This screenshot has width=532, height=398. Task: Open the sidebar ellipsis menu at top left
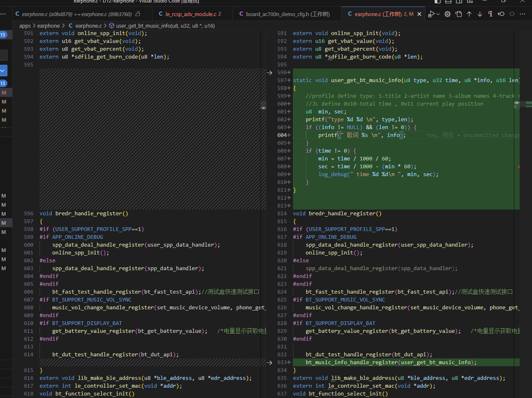[x=3, y=14]
